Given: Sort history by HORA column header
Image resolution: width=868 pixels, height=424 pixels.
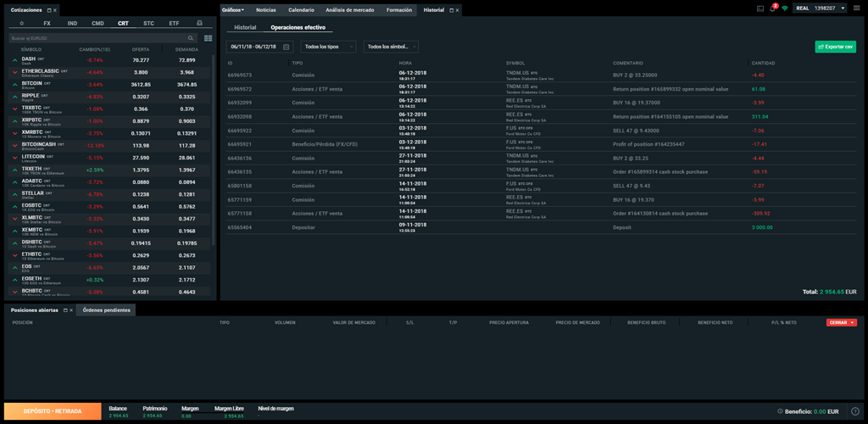Looking at the screenshot, I should [x=404, y=63].
